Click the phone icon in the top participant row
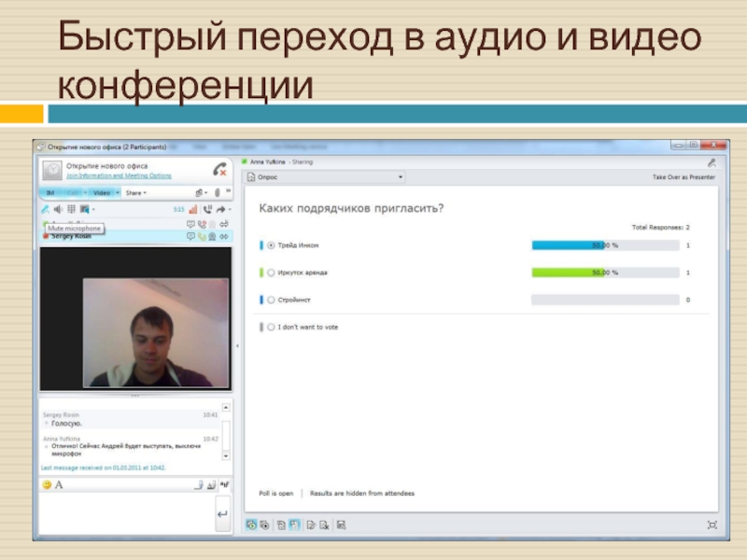 (202, 224)
